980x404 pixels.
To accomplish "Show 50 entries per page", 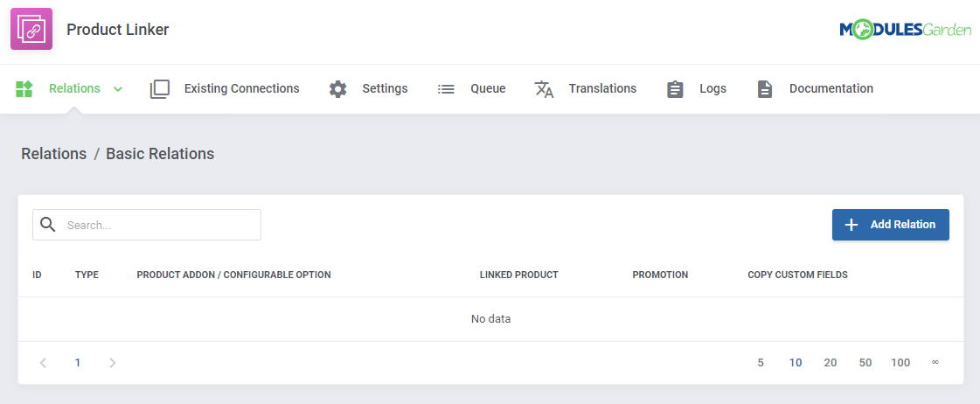I will (x=865, y=363).
